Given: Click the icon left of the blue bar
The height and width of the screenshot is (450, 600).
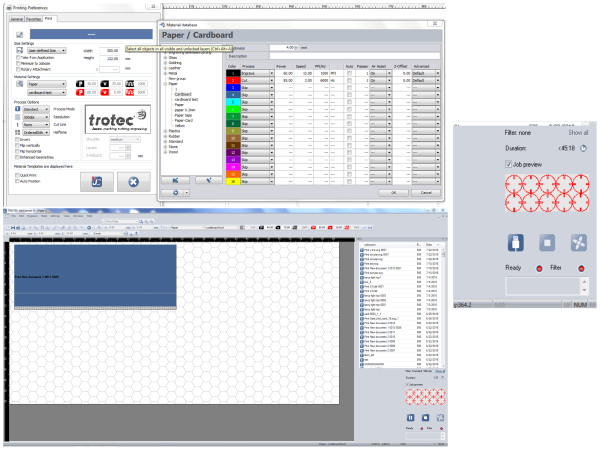Looking at the screenshot, I should (20, 34).
